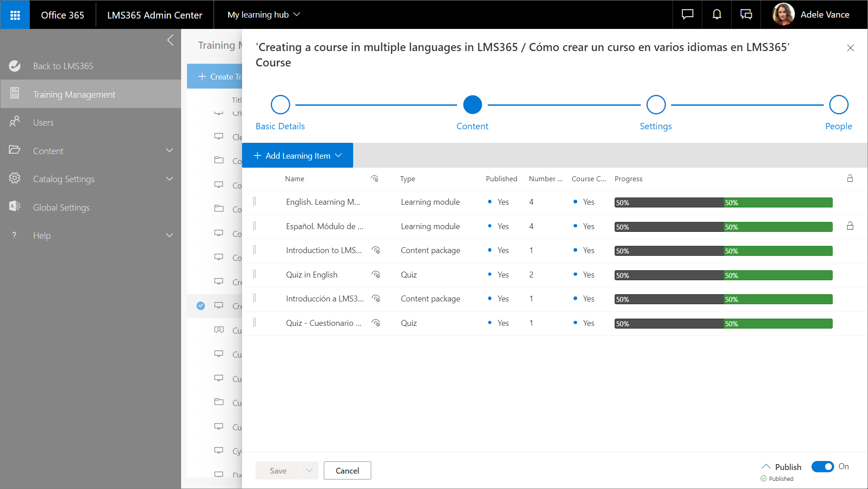Click visibility icon next to Quiz in English
Viewport: 868px width, 489px height.
[376, 275]
